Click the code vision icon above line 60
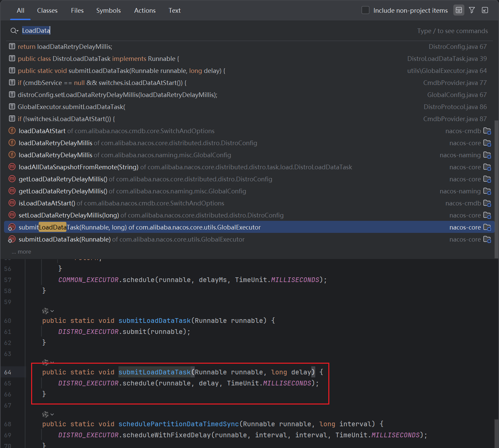499x448 pixels. tap(45, 311)
